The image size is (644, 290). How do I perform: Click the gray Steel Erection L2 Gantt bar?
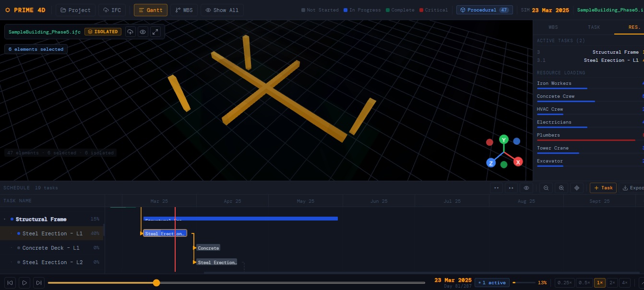217,262
